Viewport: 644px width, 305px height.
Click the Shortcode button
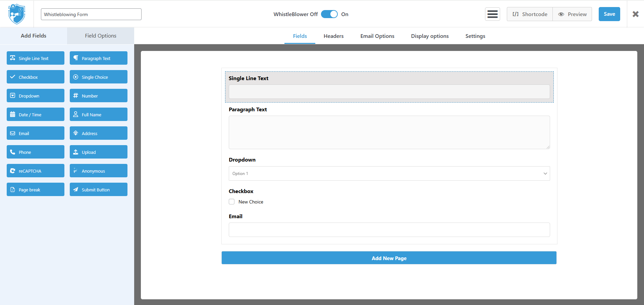(x=530, y=14)
